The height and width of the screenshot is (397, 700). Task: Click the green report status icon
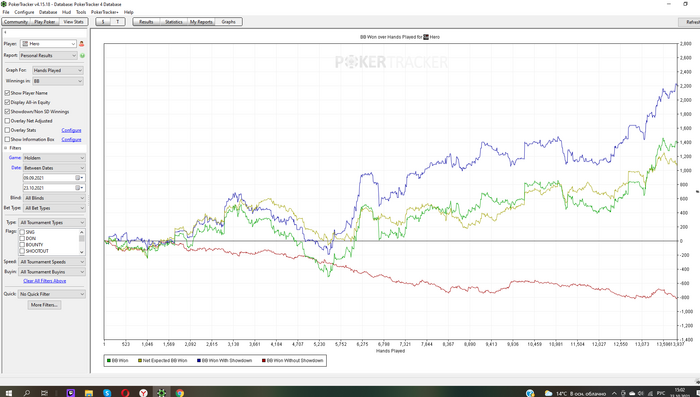click(82, 55)
